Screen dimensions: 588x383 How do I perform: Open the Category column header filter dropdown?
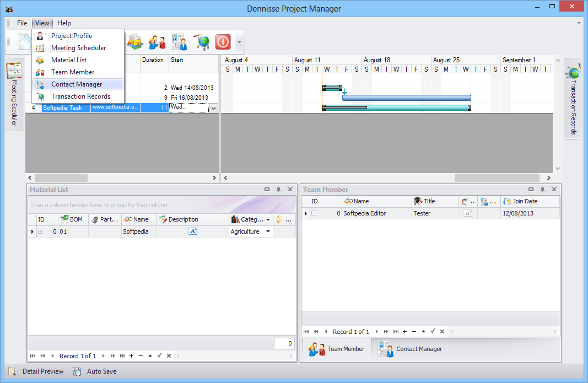[268, 220]
